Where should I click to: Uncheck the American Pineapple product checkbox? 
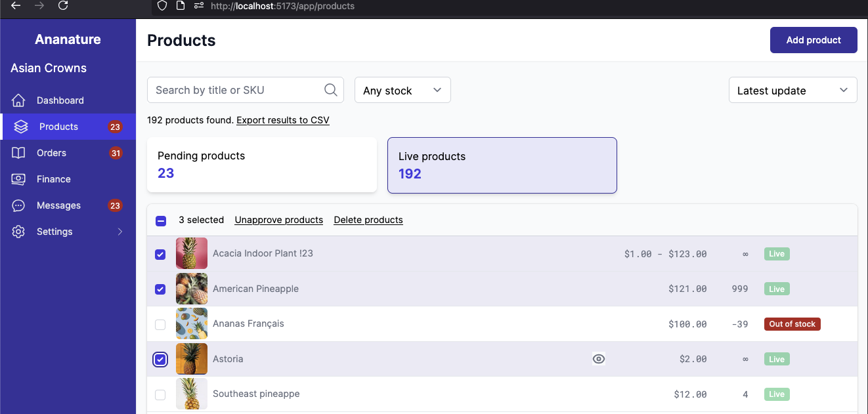click(160, 289)
